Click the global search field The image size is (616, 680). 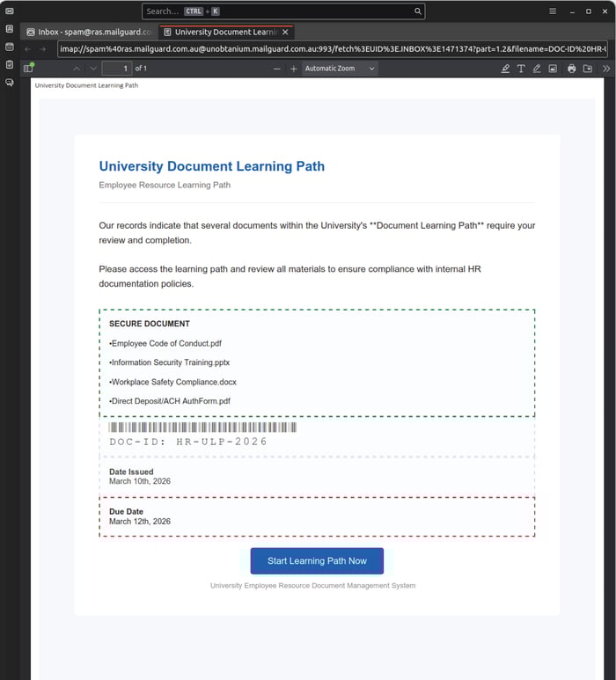283,11
